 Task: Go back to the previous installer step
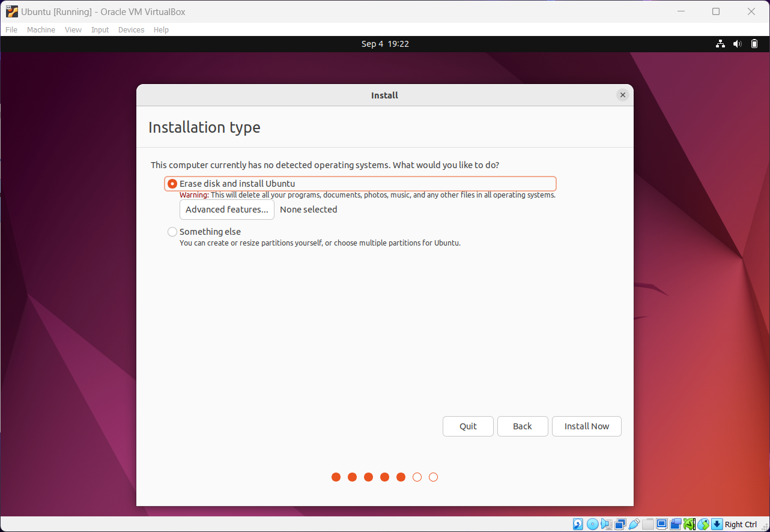[522, 426]
